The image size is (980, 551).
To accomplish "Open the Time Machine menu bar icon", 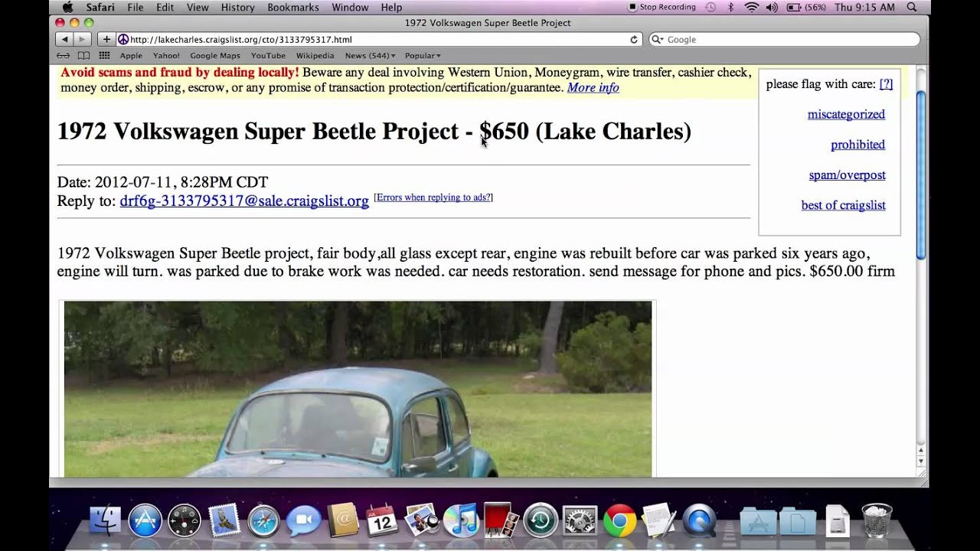I will (x=710, y=8).
